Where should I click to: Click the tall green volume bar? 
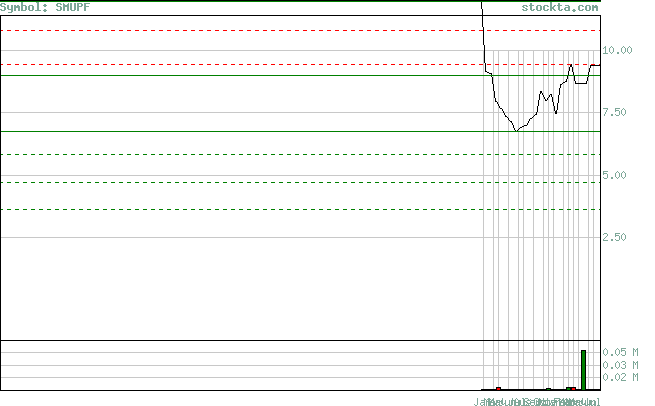(x=584, y=370)
